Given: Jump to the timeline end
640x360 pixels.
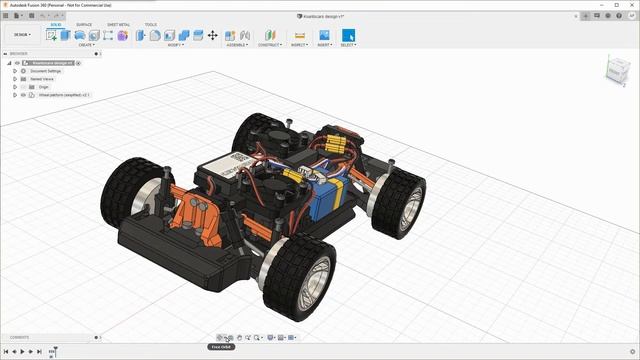Looking at the screenshot, I should 39,351.
